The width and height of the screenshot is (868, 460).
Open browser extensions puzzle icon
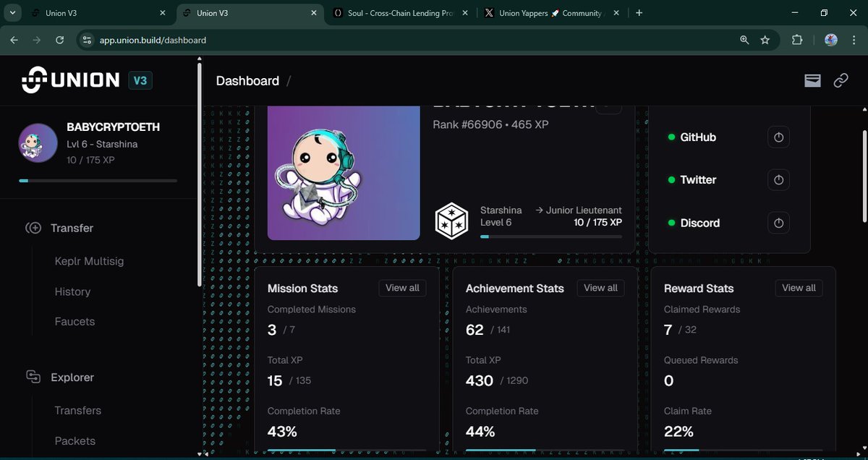pyautogui.click(x=797, y=40)
